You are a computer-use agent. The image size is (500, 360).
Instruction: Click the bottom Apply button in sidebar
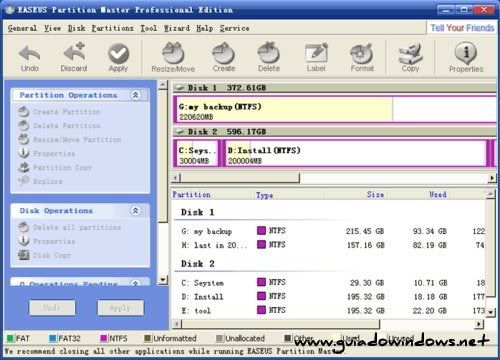[120, 308]
